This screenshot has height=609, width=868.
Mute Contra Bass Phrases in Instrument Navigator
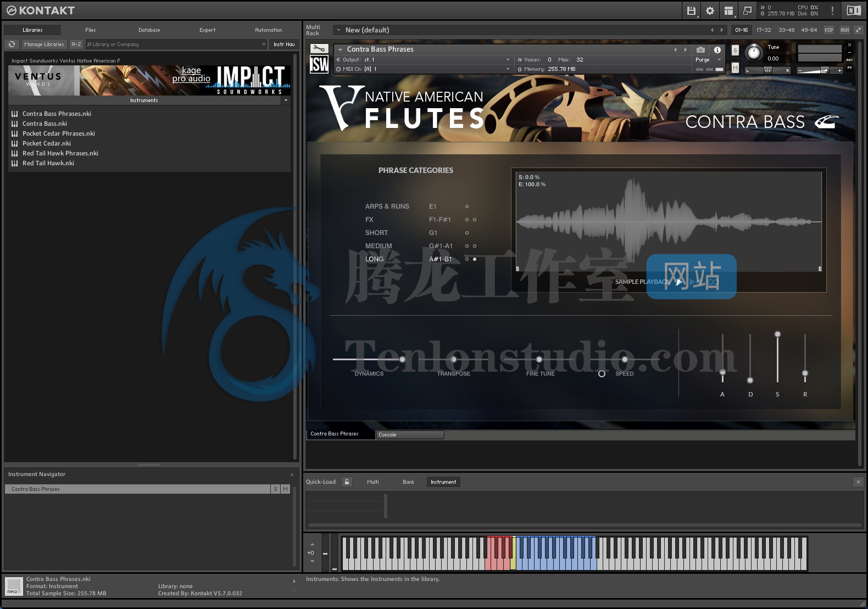pos(285,489)
